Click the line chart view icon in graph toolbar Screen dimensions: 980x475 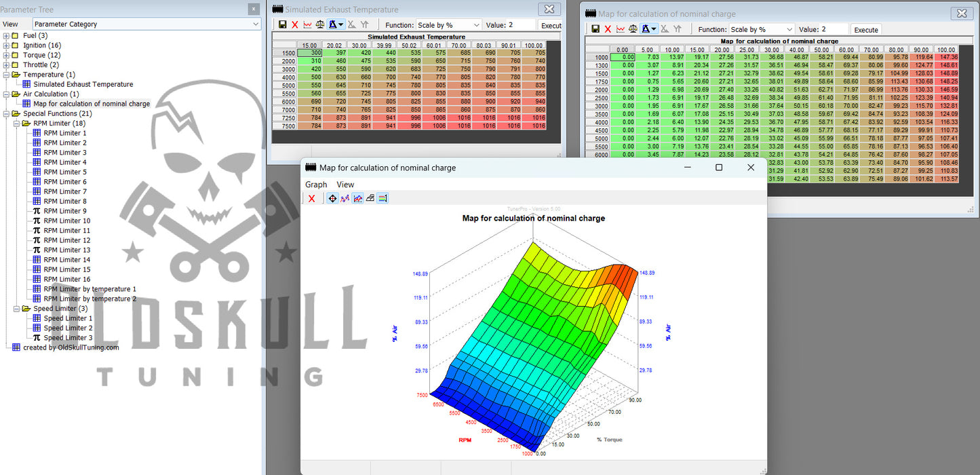358,198
